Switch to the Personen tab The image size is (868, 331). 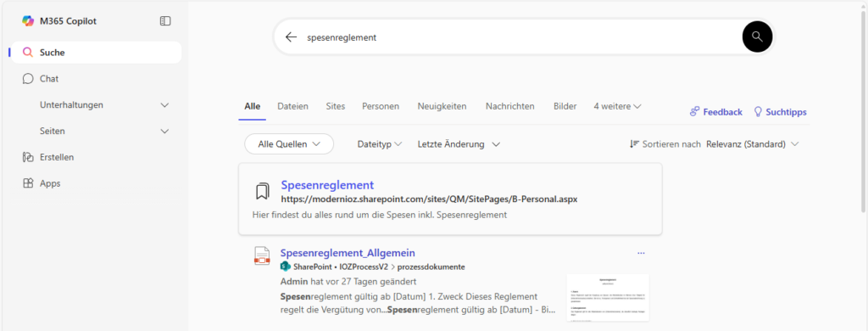click(381, 106)
